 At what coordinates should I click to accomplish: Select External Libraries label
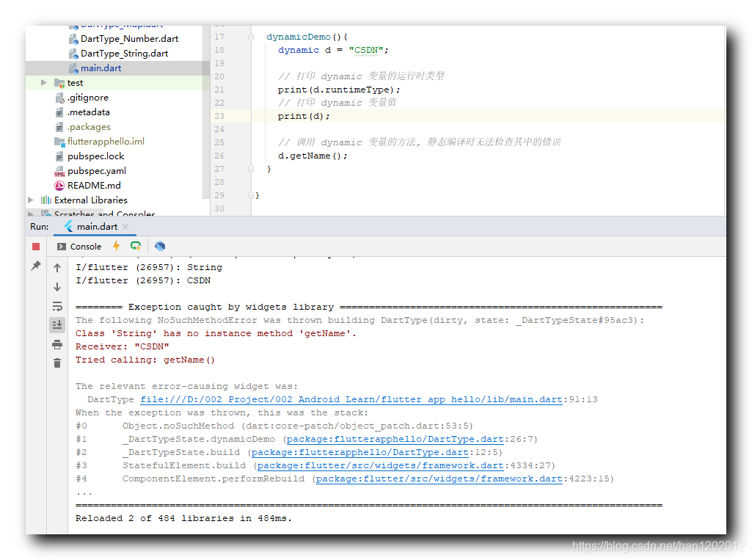(x=91, y=200)
